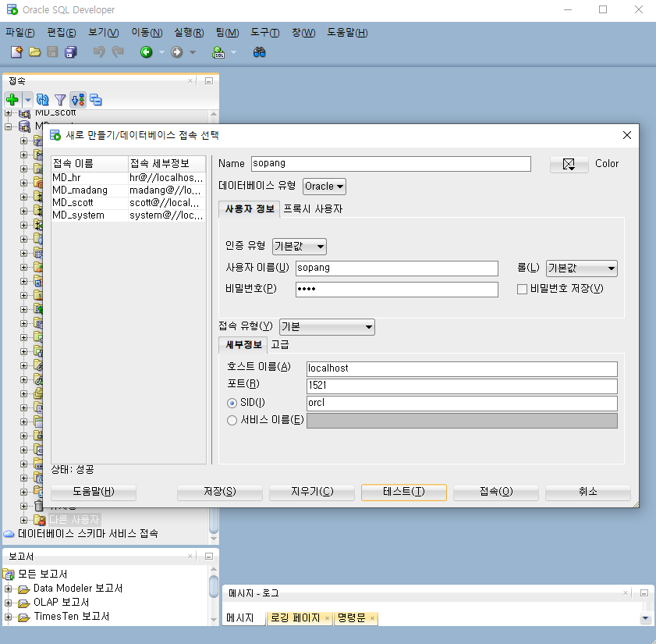Open the 데이터베이스 유형 Oracle dropdown

pyautogui.click(x=324, y=187)
